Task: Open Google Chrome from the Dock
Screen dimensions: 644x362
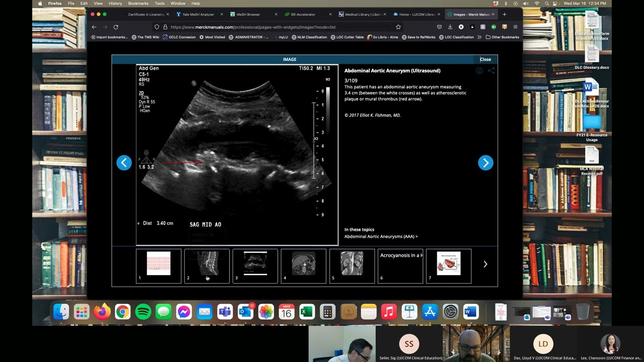Action: (x=122, y=312)
